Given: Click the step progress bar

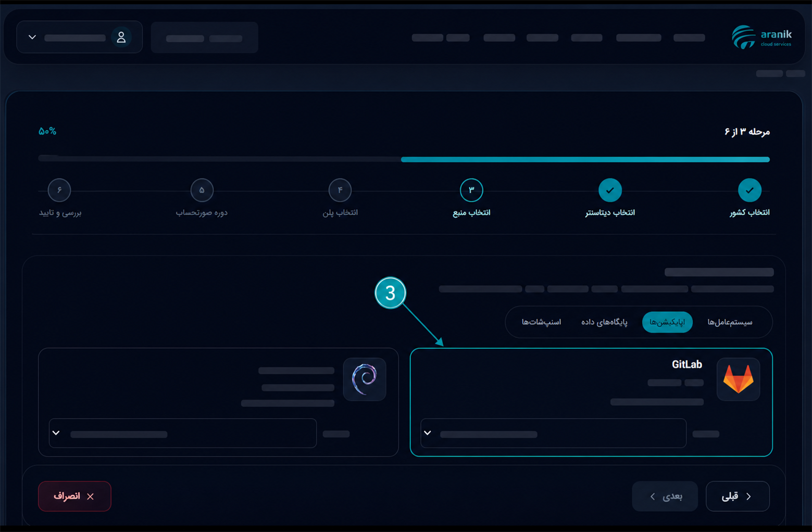Looking at the screenshot, I should coord(404,159).
